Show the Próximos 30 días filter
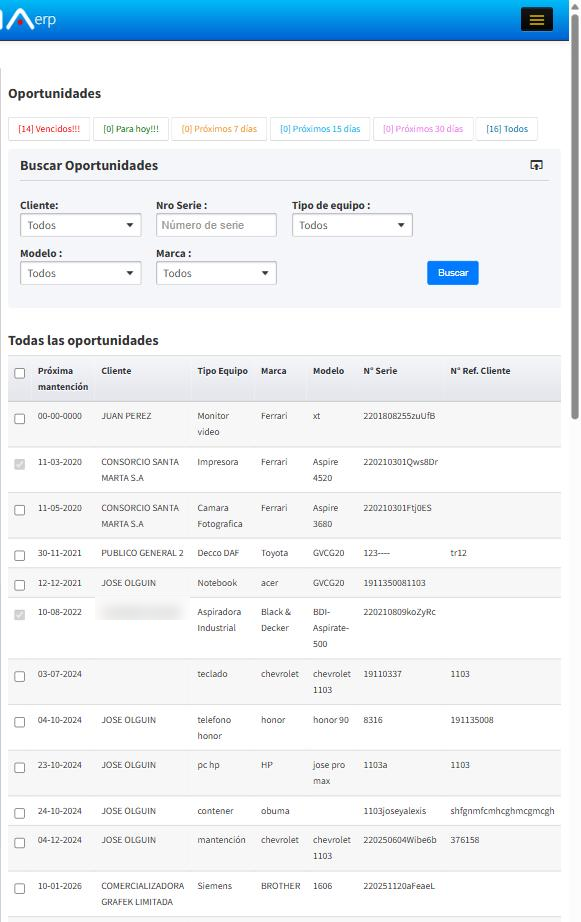Image resolution: width=581 pixels, height=922 pixels. click(423, 129)
